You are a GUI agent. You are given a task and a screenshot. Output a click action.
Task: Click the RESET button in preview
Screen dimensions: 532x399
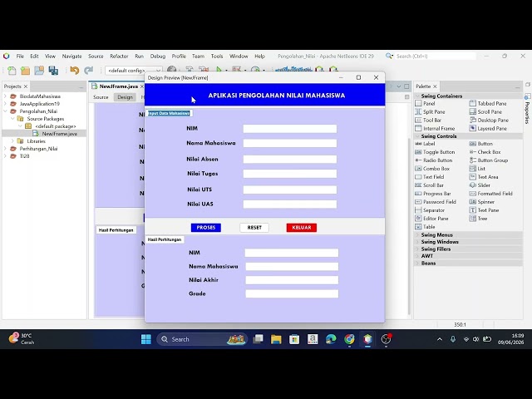click(254, 228)
